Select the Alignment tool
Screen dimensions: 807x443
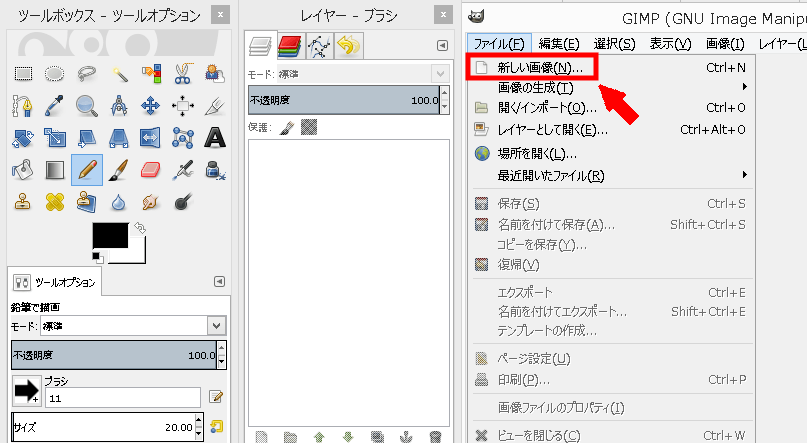183,106
